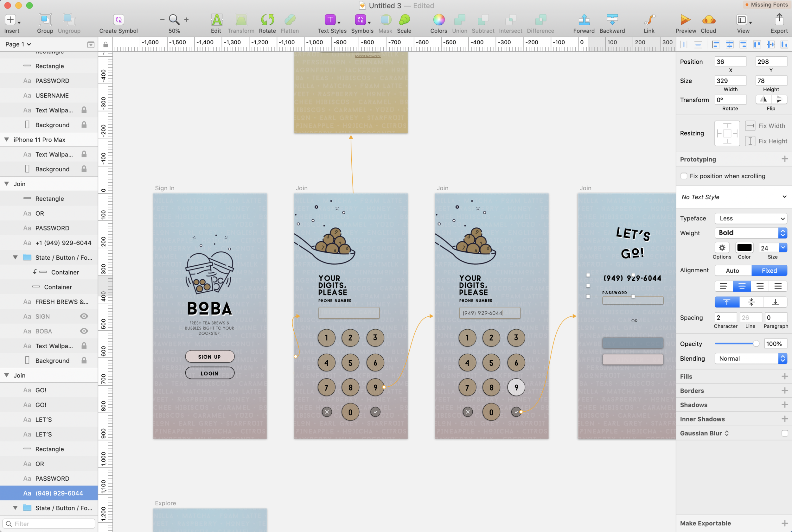Vertically align text to middle
Image resolution: width=792 pixels, height=532 pixels.
pos(751,302)
